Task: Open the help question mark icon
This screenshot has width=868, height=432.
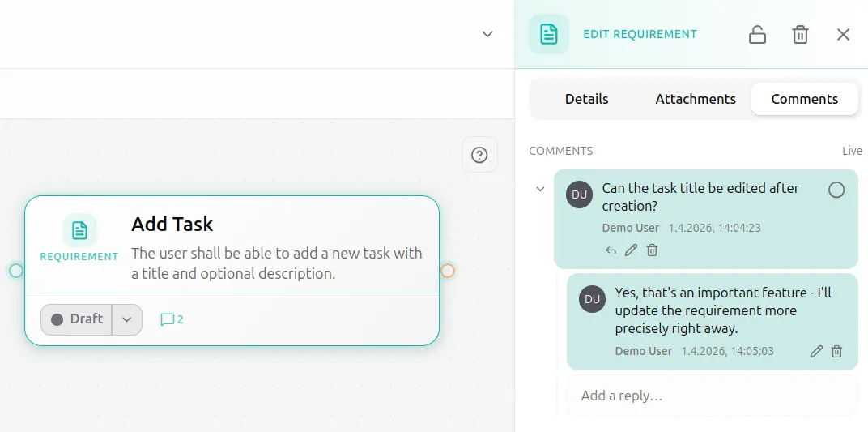Action: pos(479,155)
